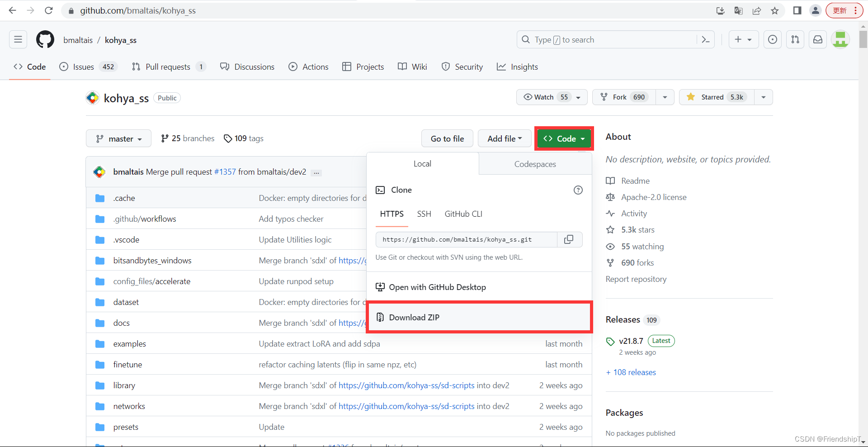Viewport: 868px width, 447px height.
Task: Switch to the Issues tab
Action: click(x=89, y=67)
